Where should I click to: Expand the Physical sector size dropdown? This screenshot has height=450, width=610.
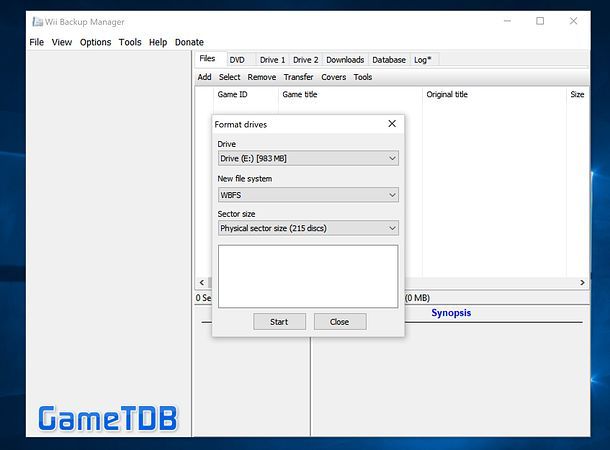click(x=308, y=228)
